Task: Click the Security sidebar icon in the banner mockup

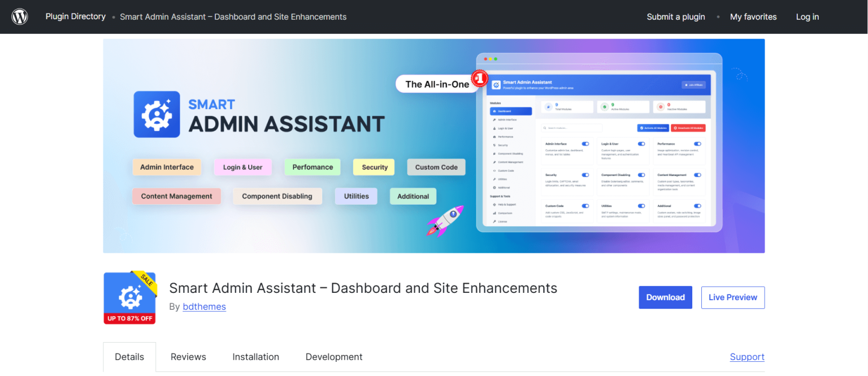Action: tap(494, 145)
